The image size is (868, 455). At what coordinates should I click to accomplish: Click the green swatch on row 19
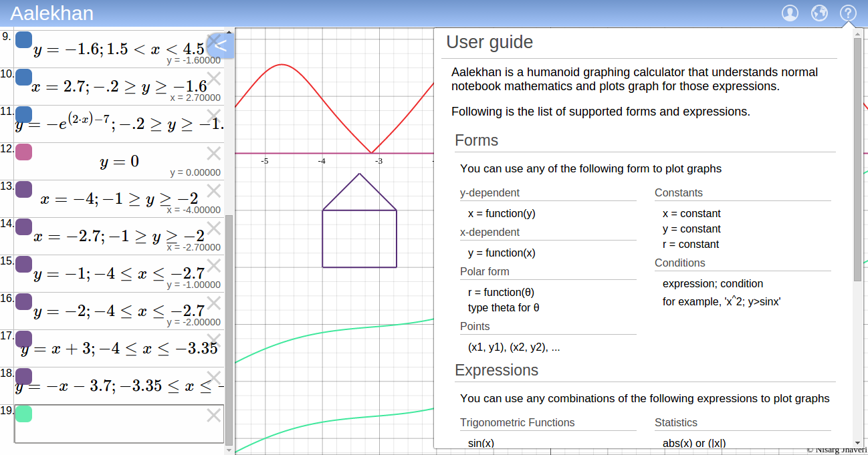pyautogui.click(x=23, y=414)
